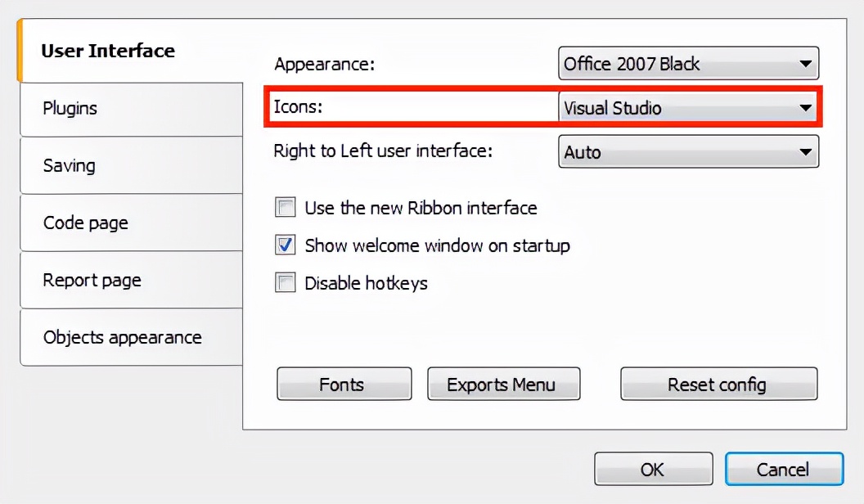The width and height of the screenshot is (864, 504).
Task: Enable the new Ribbon interface option
Action: tap(285, 208)
